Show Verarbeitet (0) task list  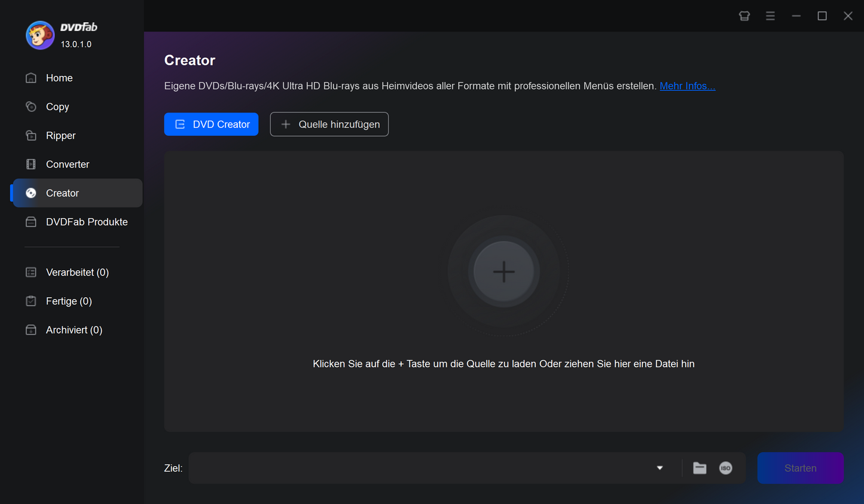(77, 273)
